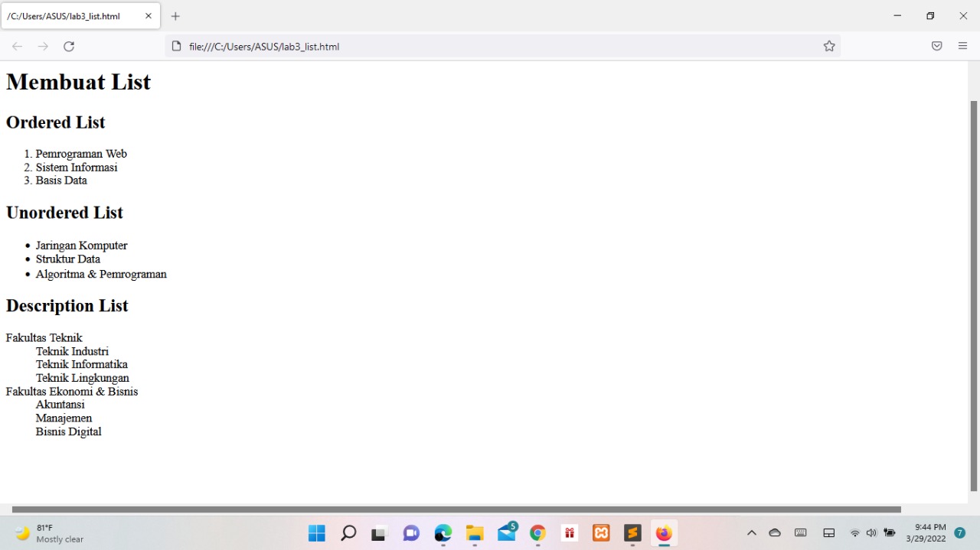Image resolution: width=980 pixels, height=550 pixels.
Task: Click the battery tray icon
Action: click(x=890, y=533)
